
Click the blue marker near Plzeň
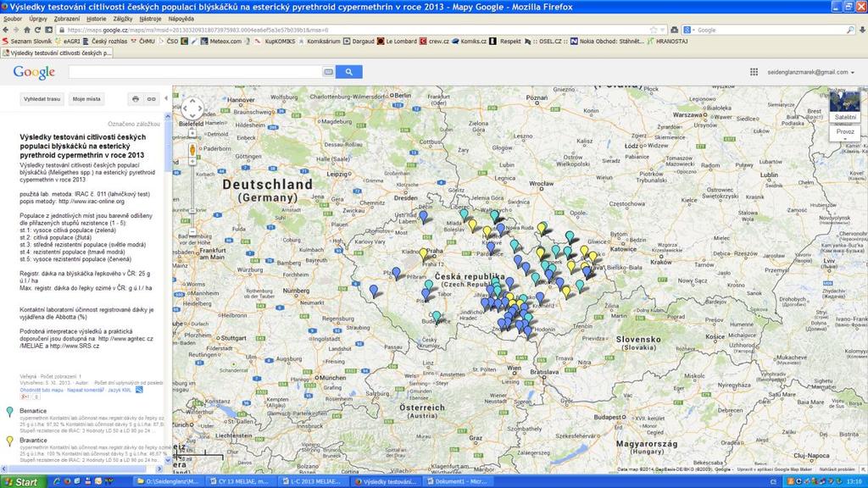pyautogui.click(x=397, y=273)
